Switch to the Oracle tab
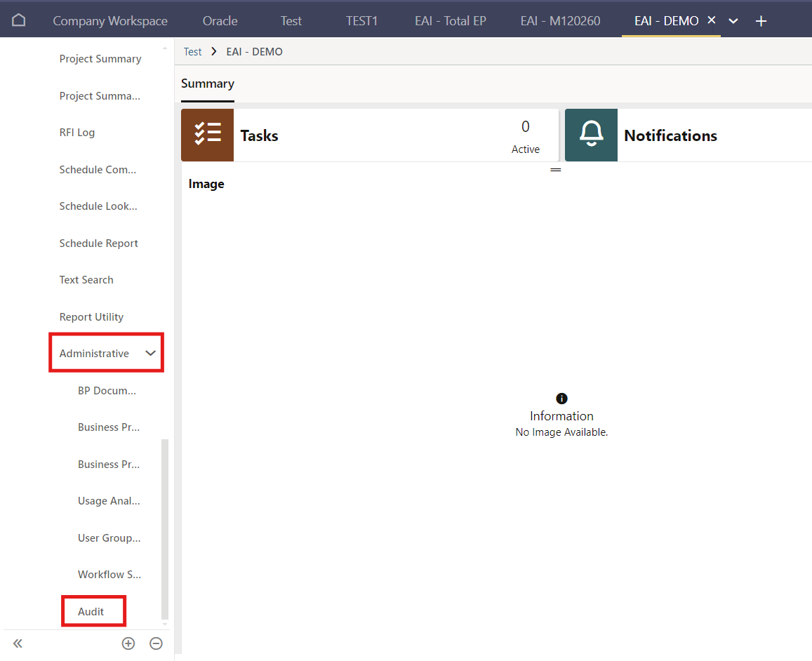Viewport: 812px width, 661px height. click(x=220, y=21)
